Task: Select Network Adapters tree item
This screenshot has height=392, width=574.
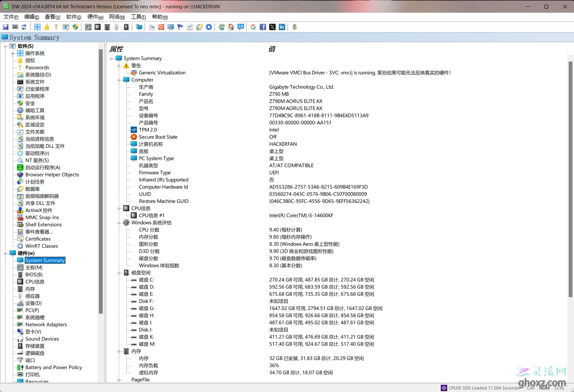Action: 46,324
